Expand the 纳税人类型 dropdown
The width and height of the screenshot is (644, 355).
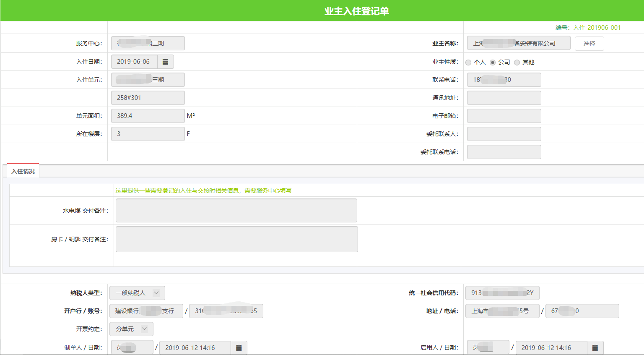click(x=137, y=293)
